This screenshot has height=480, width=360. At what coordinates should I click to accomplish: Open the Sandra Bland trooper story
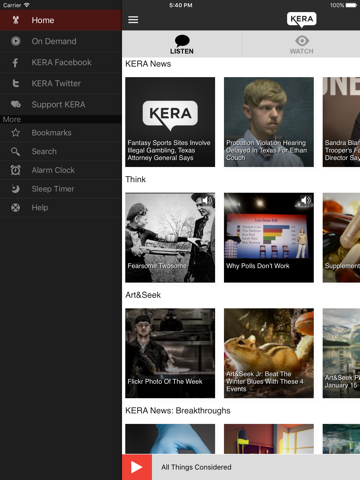tap(341, 122)
